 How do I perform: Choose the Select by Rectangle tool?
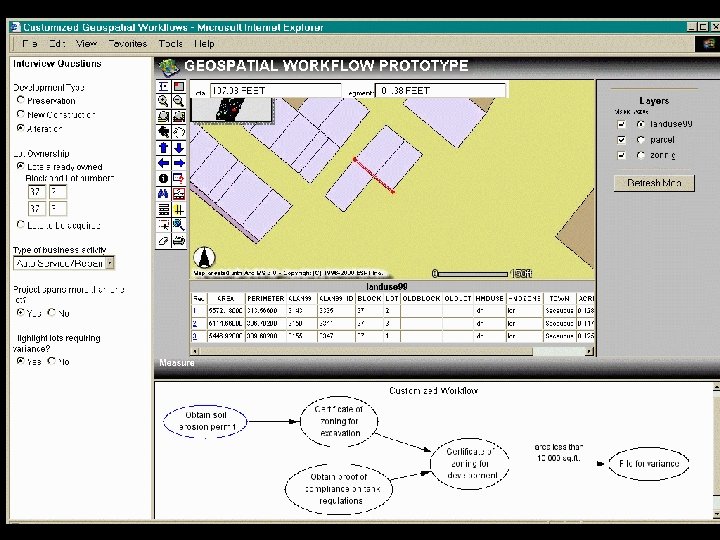point(163,225)
